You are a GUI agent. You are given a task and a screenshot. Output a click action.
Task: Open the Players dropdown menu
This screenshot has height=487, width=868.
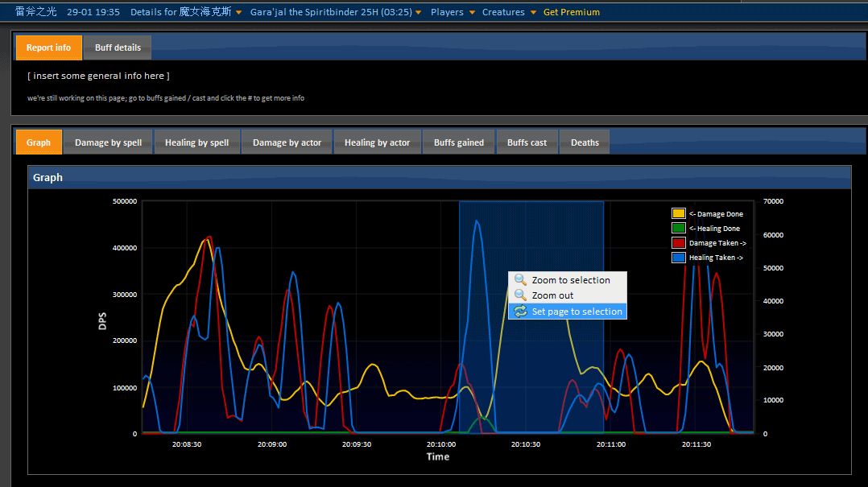(x=453, y=11)
